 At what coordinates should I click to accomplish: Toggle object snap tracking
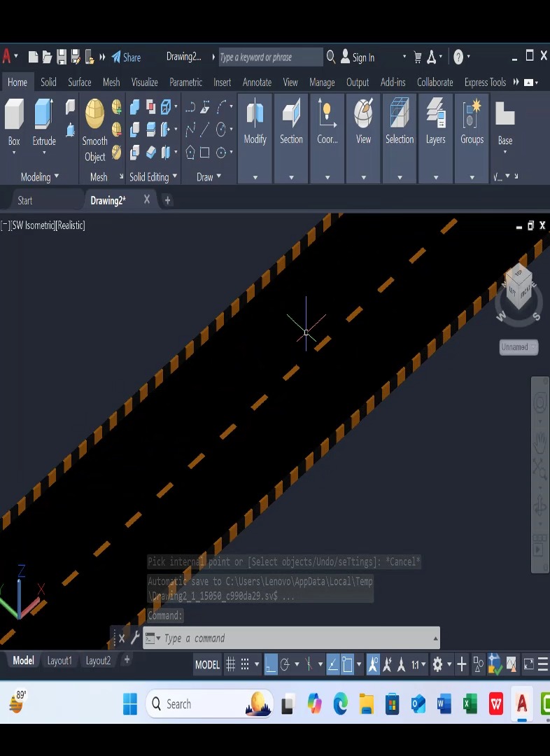click(333, 665)
